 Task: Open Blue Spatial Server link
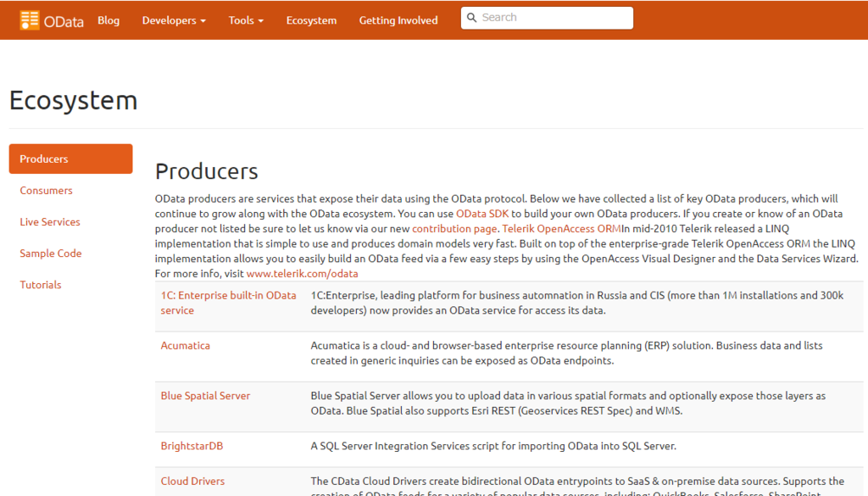tap(205, 396)
